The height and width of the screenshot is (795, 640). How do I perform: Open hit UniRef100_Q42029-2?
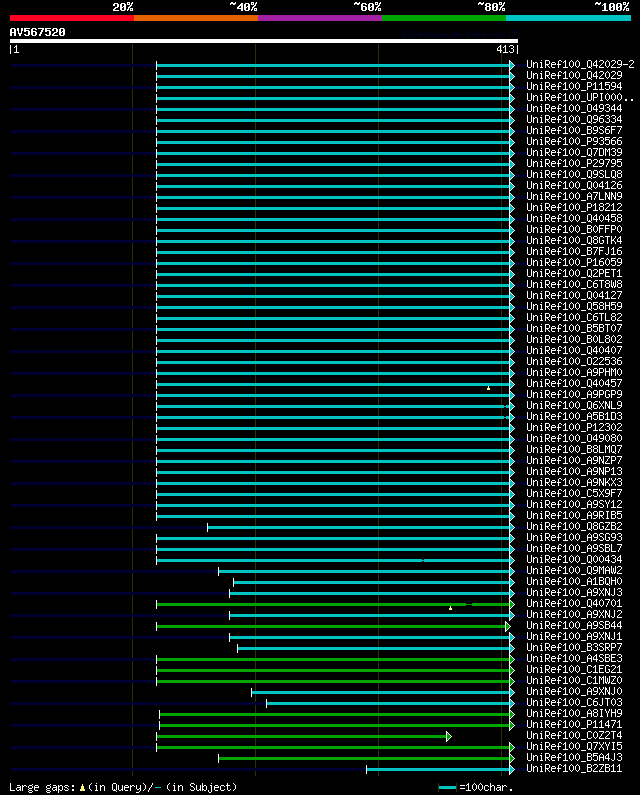click(580, 64)
